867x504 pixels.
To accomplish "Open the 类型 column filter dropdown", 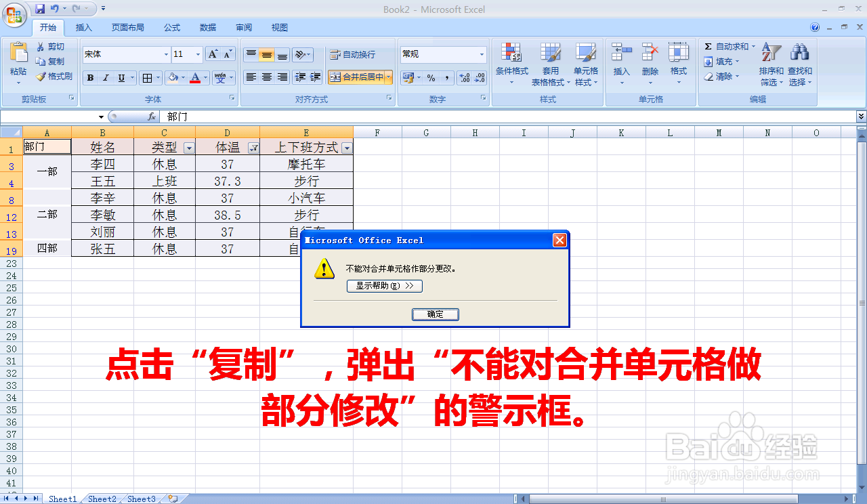I will (x=189, y=148).
